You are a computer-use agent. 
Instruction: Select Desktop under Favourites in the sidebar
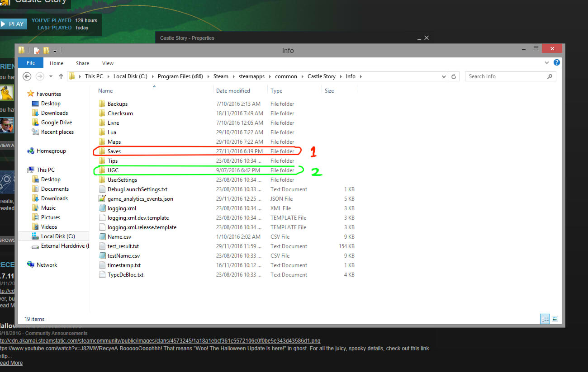tap(51, 104)
